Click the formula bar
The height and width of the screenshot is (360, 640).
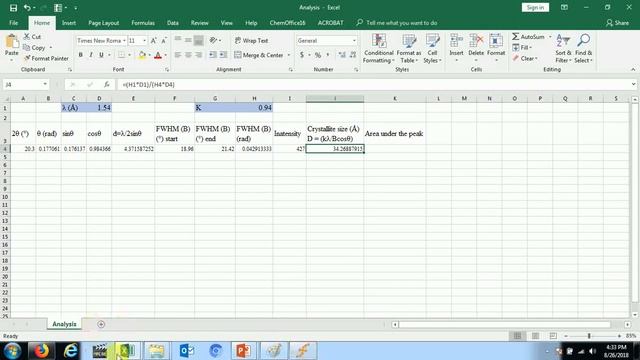click(x=373, y=84)
